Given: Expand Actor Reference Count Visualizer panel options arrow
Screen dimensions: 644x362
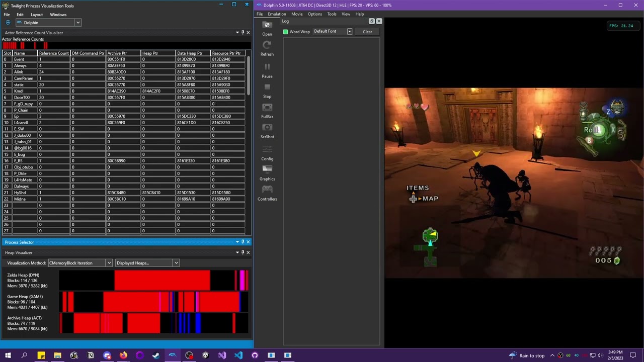Looking at the screenshot, I should point(237,33).
